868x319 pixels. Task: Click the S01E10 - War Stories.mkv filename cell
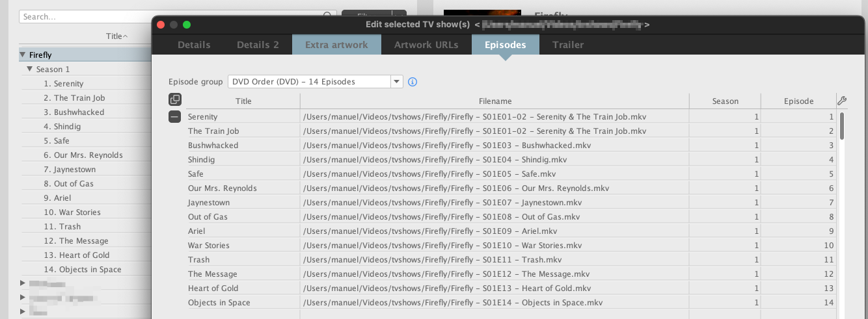[495, 246]
